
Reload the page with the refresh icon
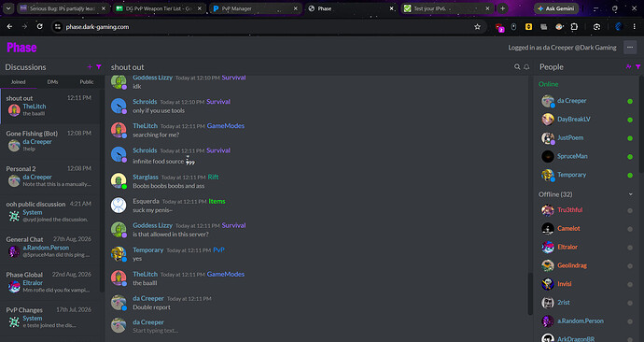pyautogui.click(x=40, y=27)
